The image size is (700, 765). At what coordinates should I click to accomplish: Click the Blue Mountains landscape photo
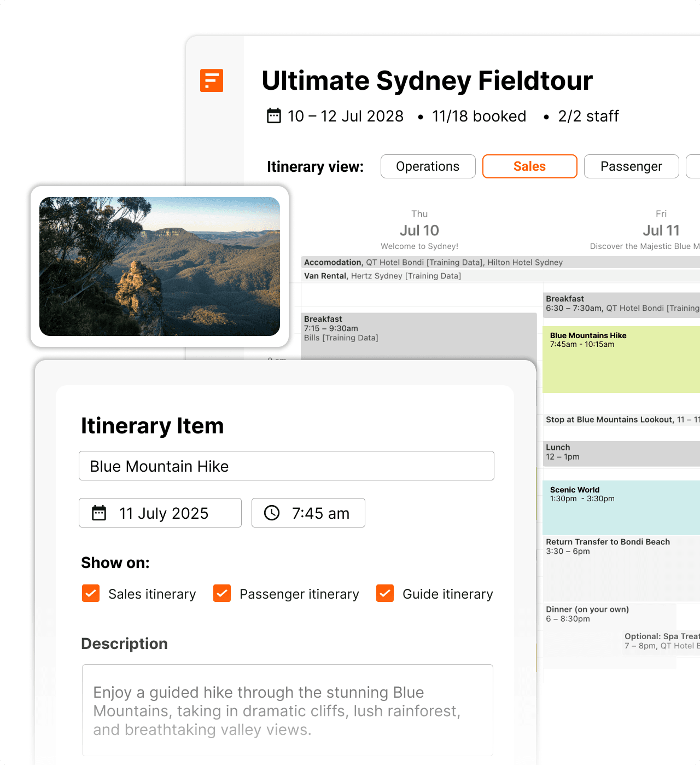tap(159, 265)
